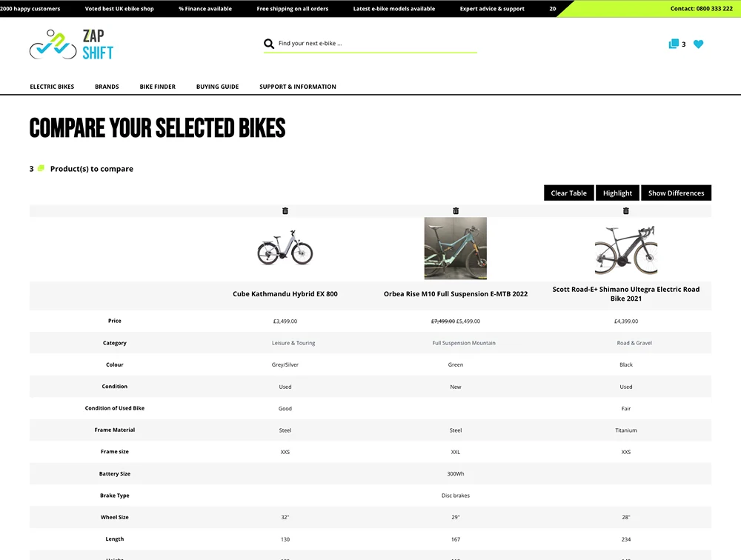
Task: Call via the Contact 0800 333 222 link
Action: point(702,8)
